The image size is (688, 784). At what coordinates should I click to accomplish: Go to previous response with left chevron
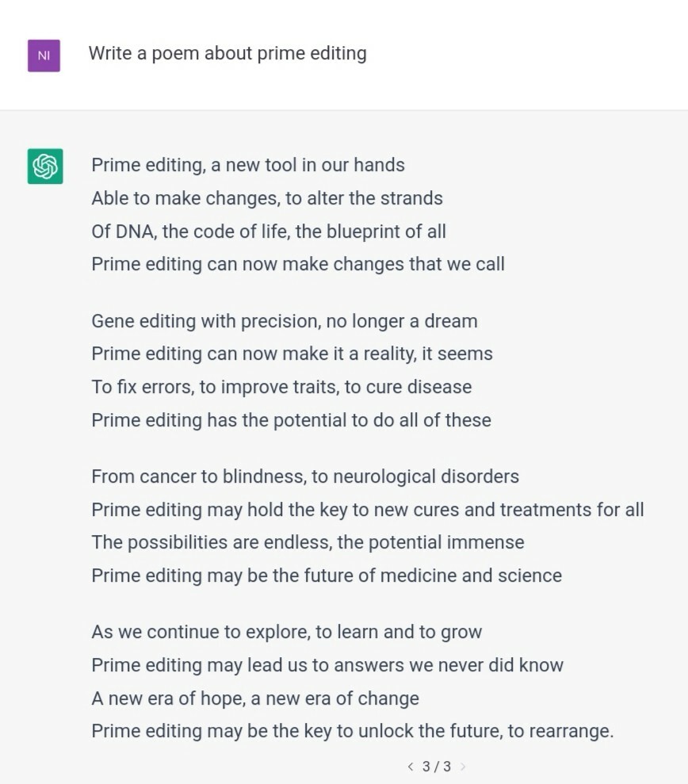[x=411, y=766]
